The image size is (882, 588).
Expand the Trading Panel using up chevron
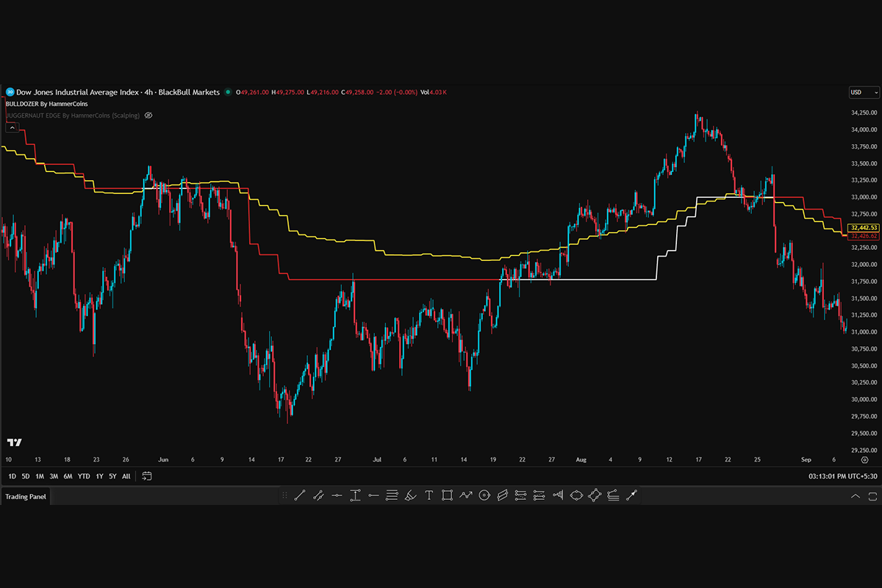pyautogui.click(x=855, y=497)
